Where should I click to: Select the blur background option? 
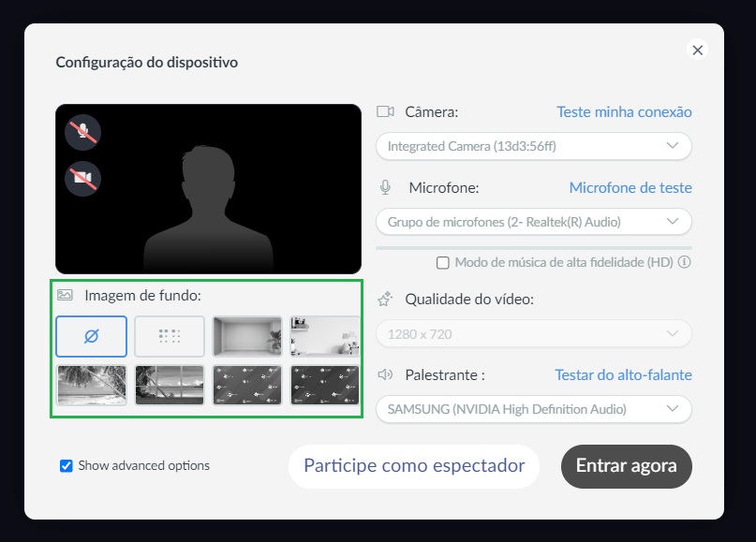click(x=170, y=336)
